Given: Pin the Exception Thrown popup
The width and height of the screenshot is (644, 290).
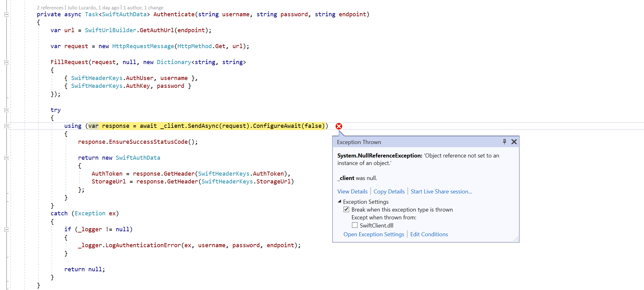Looking at the screenshot, I should pyautogui.click(x=504, y=142).
